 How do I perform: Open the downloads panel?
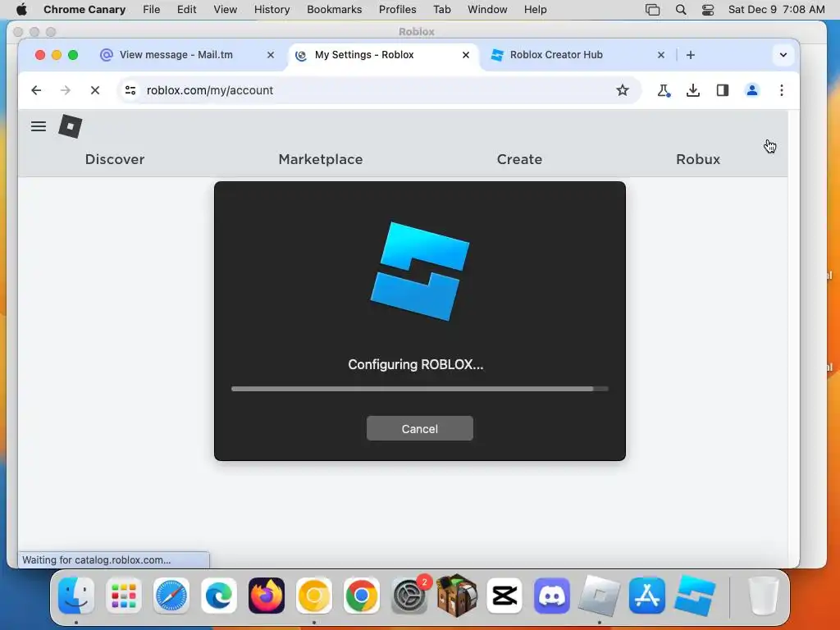(692, 90)
